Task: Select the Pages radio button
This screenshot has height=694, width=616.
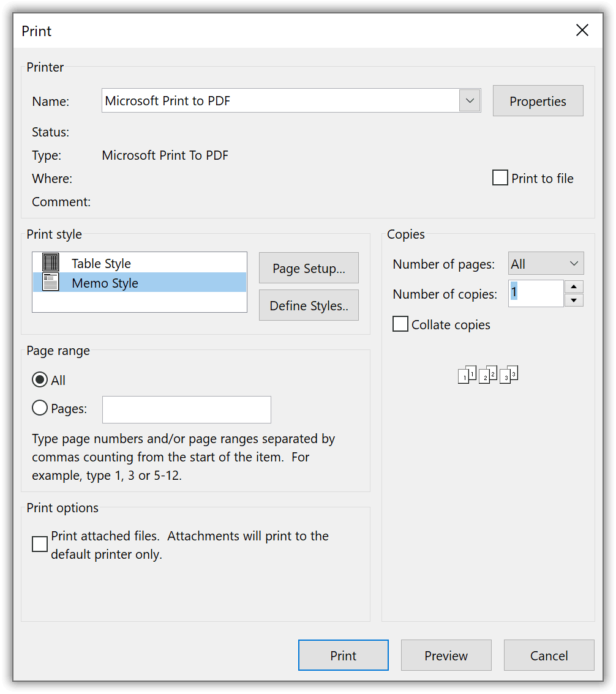Action: (x=39, y=408)
